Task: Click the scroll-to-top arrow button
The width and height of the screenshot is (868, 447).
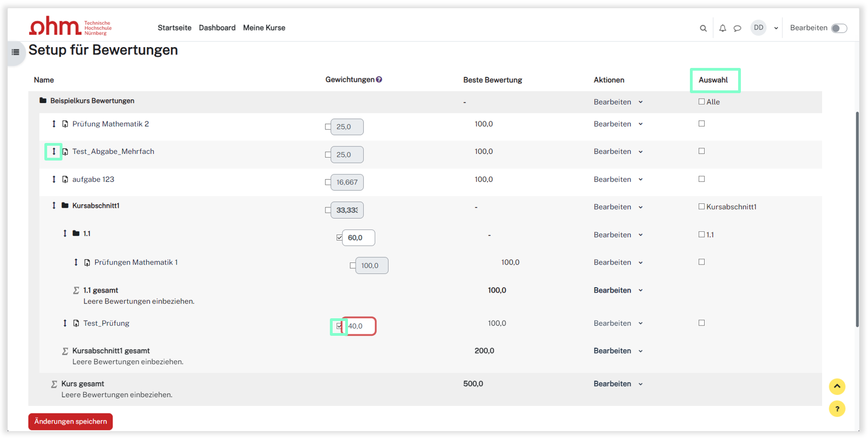Action: click(x=837, y=386)
